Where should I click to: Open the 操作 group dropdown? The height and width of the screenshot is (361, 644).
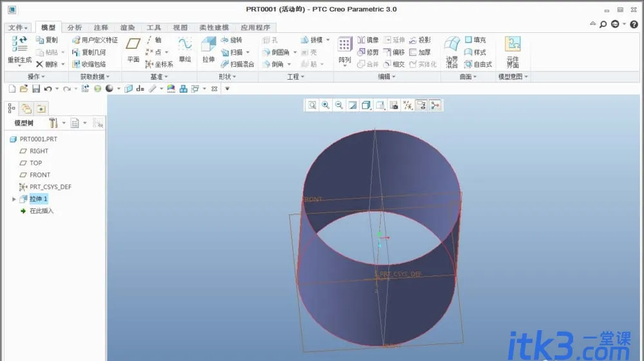point(36,77)
